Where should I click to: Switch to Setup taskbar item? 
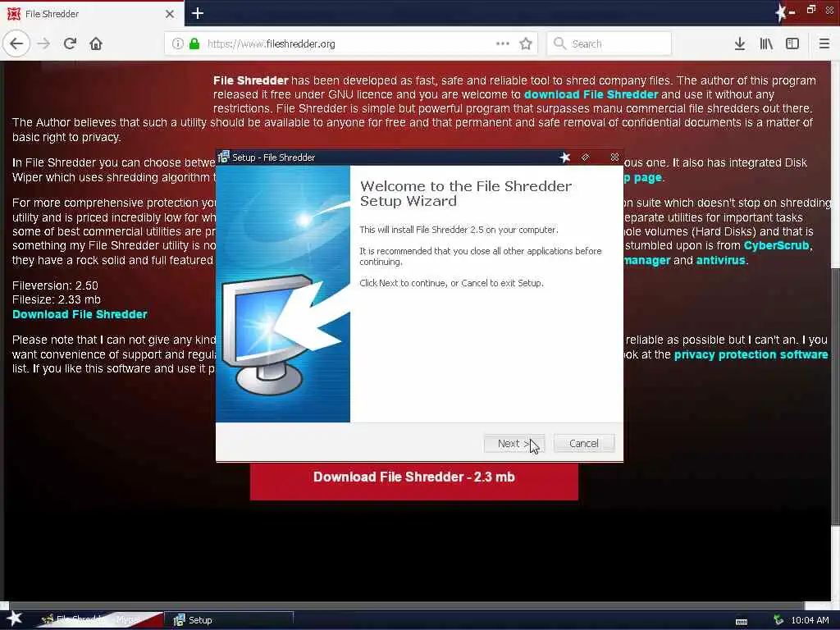click(228, 620)
